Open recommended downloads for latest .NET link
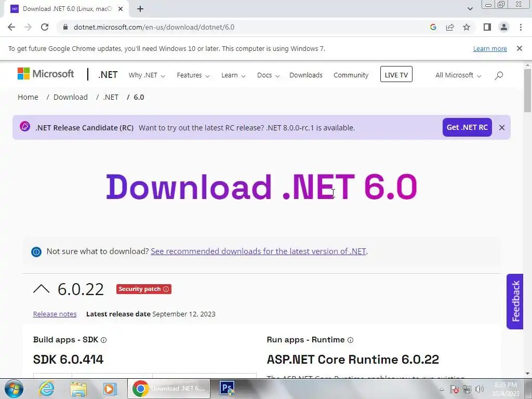 (259, 251)
